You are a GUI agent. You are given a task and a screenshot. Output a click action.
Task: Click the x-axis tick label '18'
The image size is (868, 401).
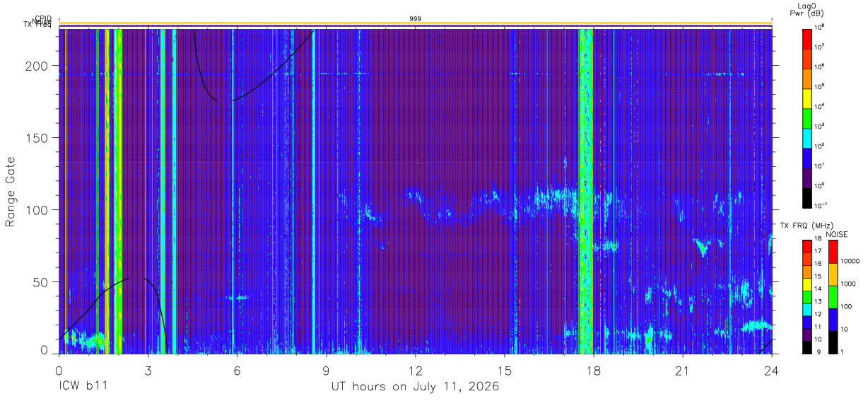click(x=593, y=371)
